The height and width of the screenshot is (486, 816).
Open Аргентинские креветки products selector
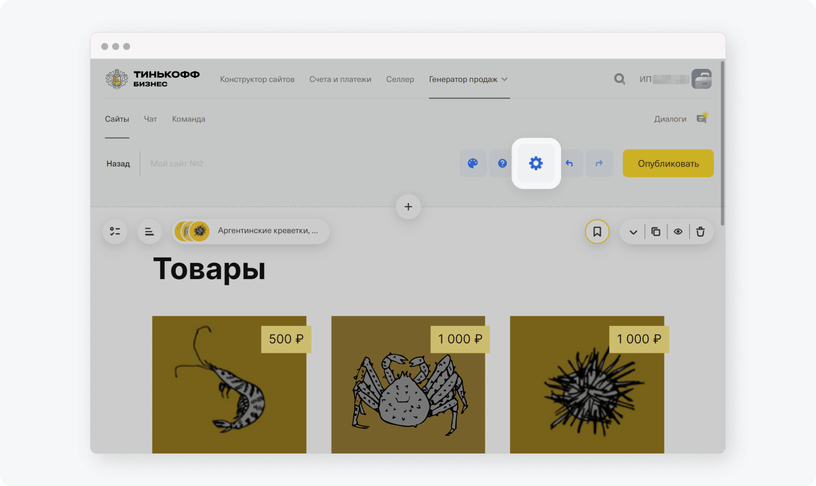point(251,231)
